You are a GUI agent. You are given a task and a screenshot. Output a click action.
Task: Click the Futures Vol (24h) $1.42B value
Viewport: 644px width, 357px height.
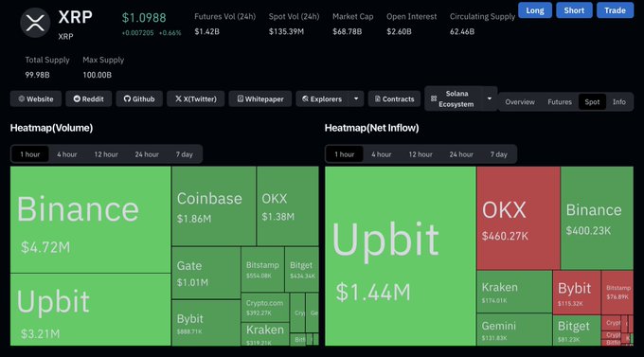(207, 31)
